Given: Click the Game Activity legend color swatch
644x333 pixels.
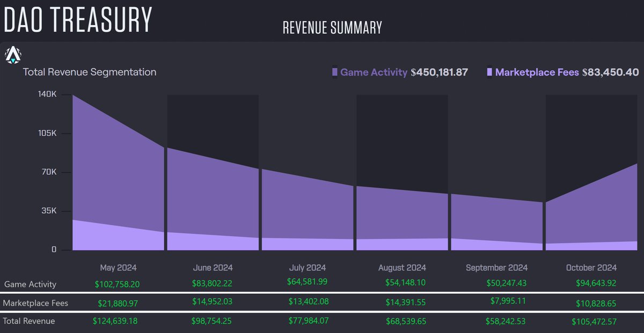Looking at the screenshot, I should [335, 72].
